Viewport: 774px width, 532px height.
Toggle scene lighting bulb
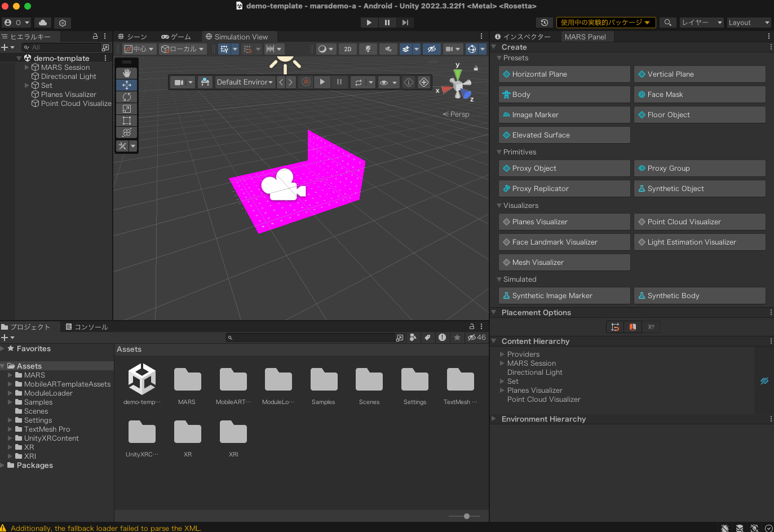(368, 49)
